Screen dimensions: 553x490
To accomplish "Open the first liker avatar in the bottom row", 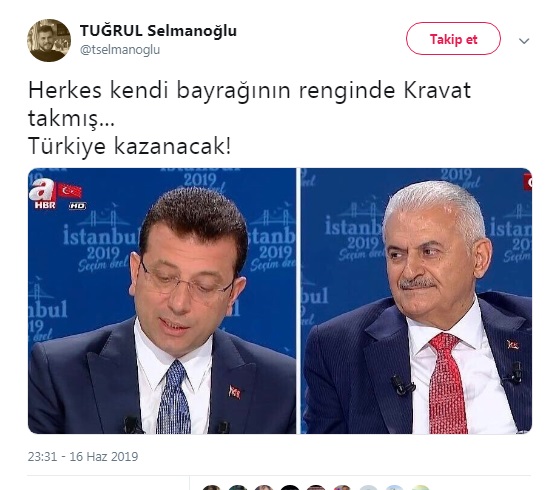I will tap(212, 488).
